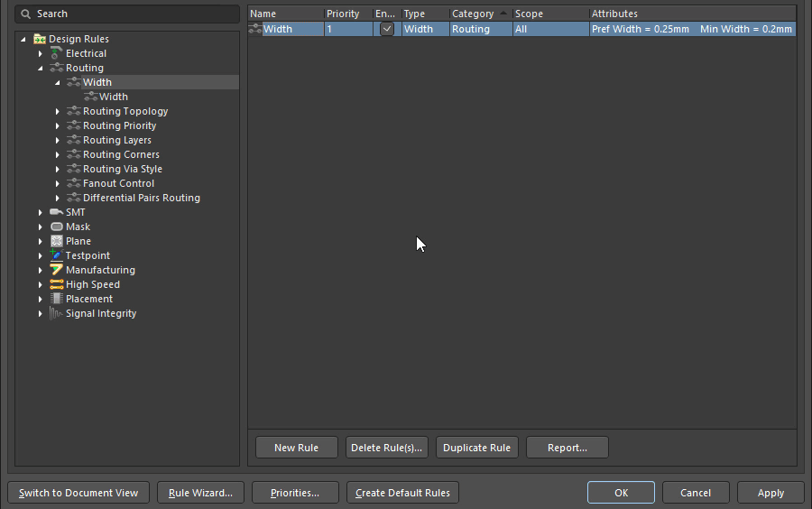Click the SMT category icon
Screen dimensions: 812x509
click(x=57, y=212)
